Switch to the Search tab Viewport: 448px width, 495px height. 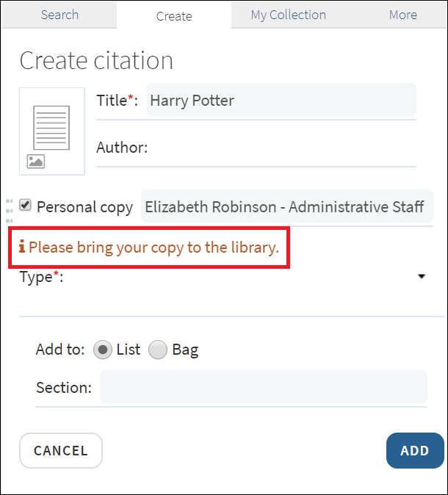pyautogui.click(x=59, y=15)
